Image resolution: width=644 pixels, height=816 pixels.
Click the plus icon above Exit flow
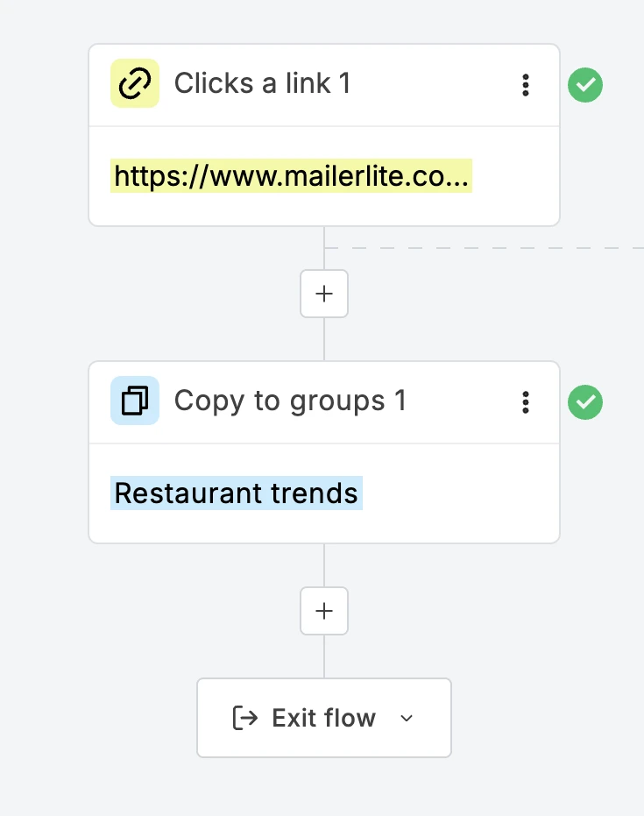pos(324,611)
